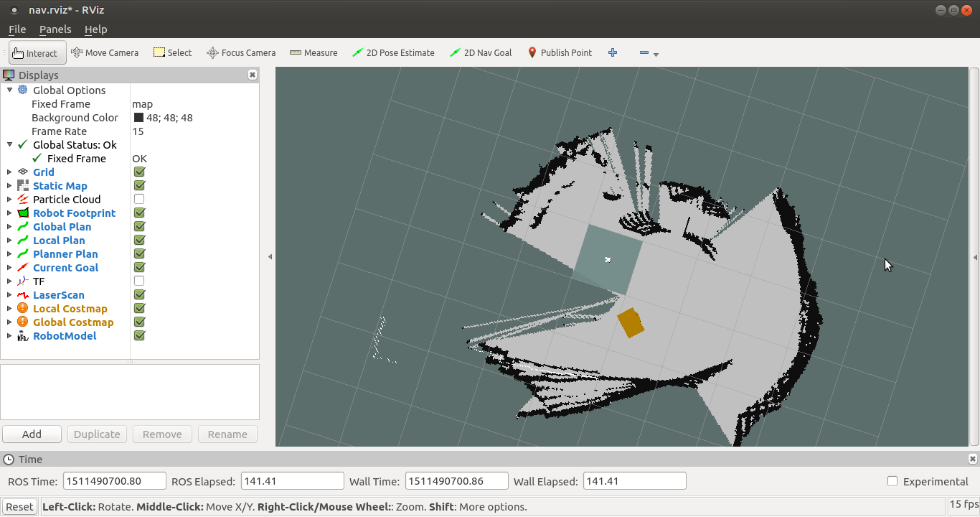Click the Particle Cloud display icon
980x517 pixels.
[x=22, y=199]
